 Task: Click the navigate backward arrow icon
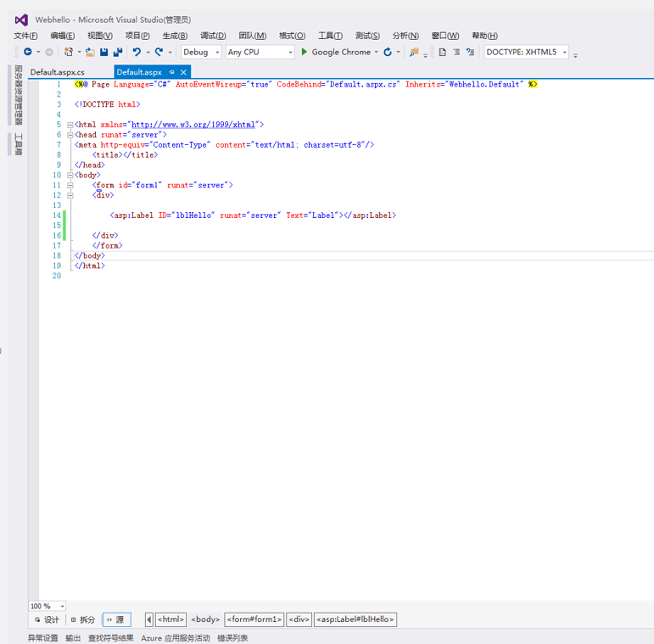point(28,53)
